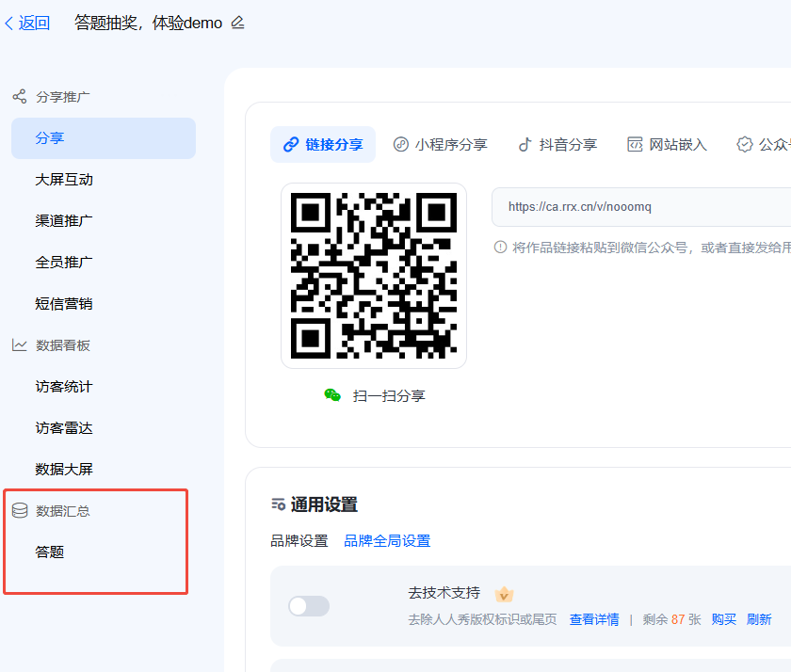Click the 数据看板 chart icon
The image size is (791, 672).
tap(20, 345)
